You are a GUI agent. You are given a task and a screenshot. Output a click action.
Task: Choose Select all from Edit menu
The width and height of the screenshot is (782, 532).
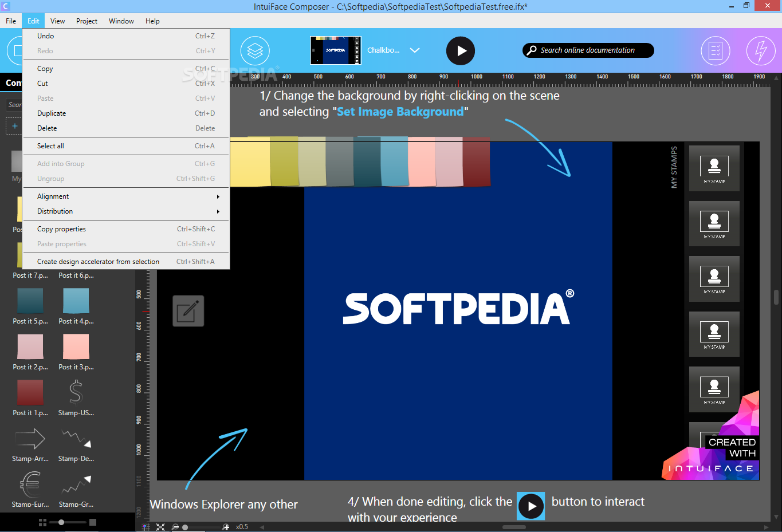click(126, 146)
